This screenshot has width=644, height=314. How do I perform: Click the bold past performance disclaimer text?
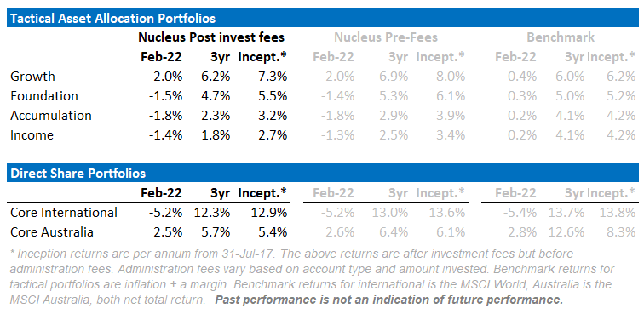click(x=388, y=300)
